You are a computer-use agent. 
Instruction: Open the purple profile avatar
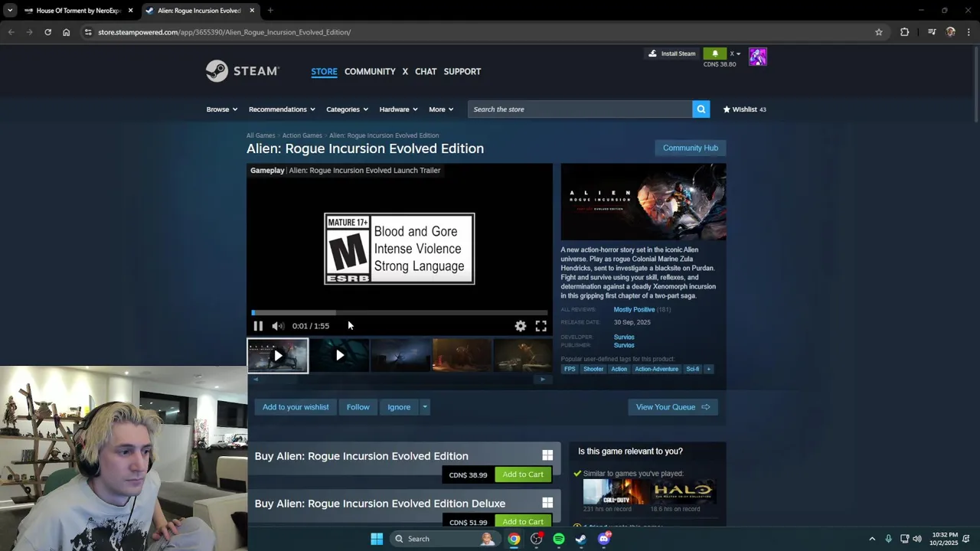757,57
